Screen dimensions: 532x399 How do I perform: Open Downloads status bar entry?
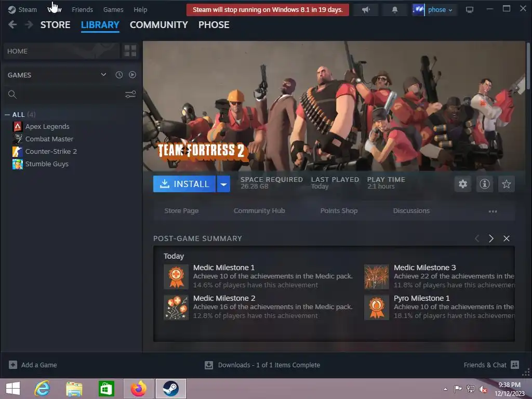[262, 365]
